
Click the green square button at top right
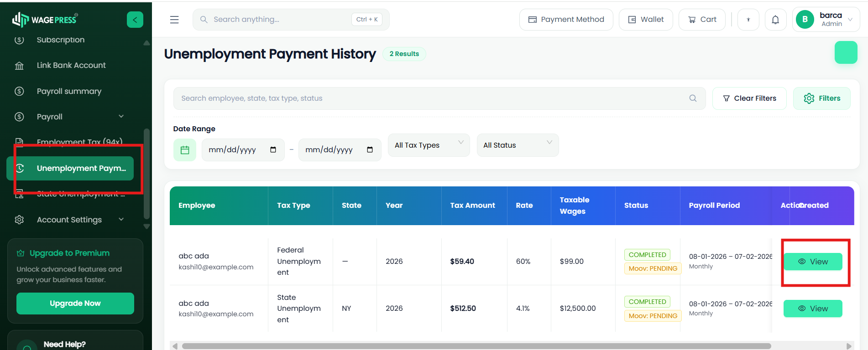[x=846, y=52]
